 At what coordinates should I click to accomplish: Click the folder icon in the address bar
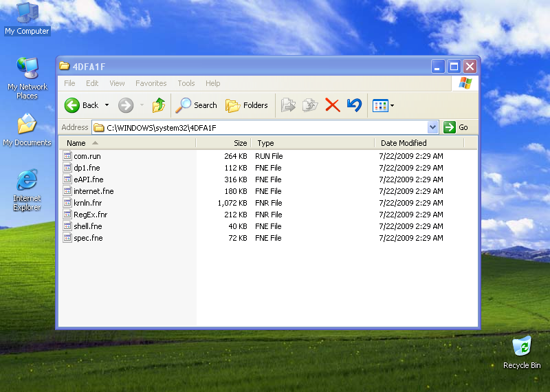99,127
